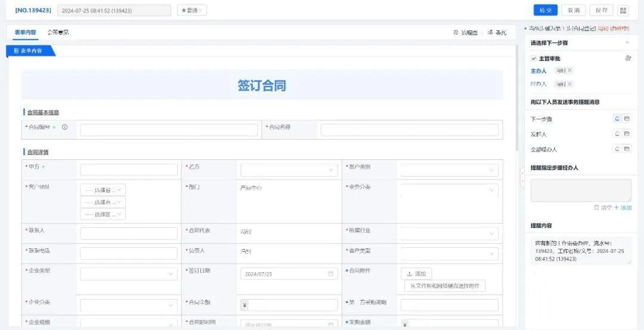Expand the 客户类别 dropdown
The height and width of the screenshot is (330, 644).
tap(450, 170)
